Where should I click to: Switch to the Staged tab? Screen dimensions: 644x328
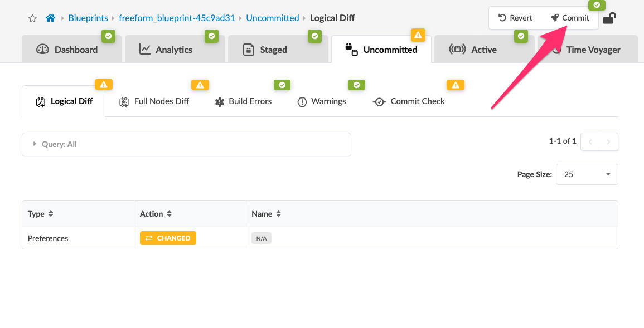click(273, 50)
